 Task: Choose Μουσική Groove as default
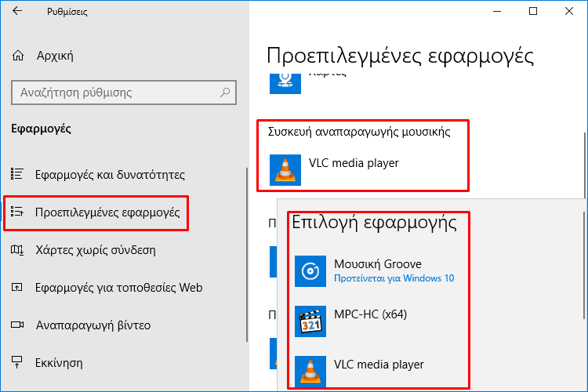click(x=379, y=271)
